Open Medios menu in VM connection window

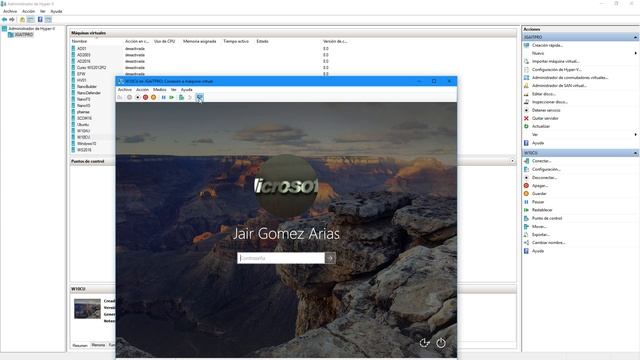(160, 89)
